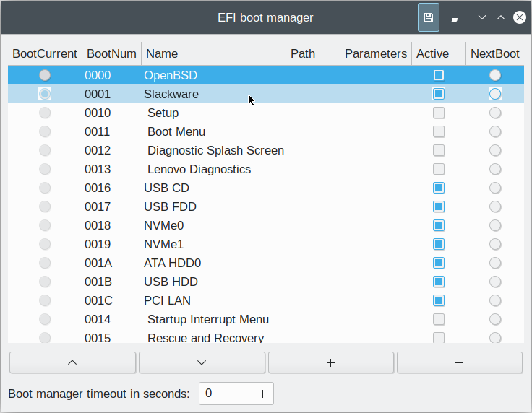
Task: Click the save changes floppy icon
Action: (429, 17)
